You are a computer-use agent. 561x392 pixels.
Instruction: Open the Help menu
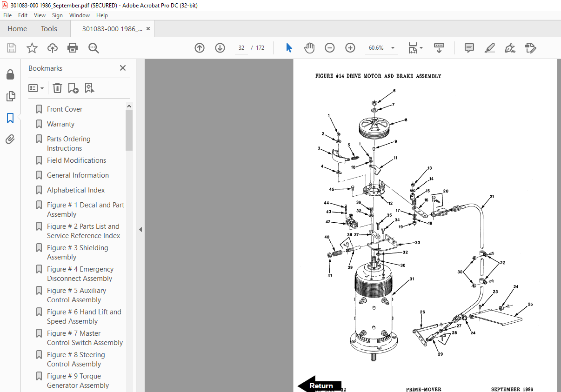point(102,15)
